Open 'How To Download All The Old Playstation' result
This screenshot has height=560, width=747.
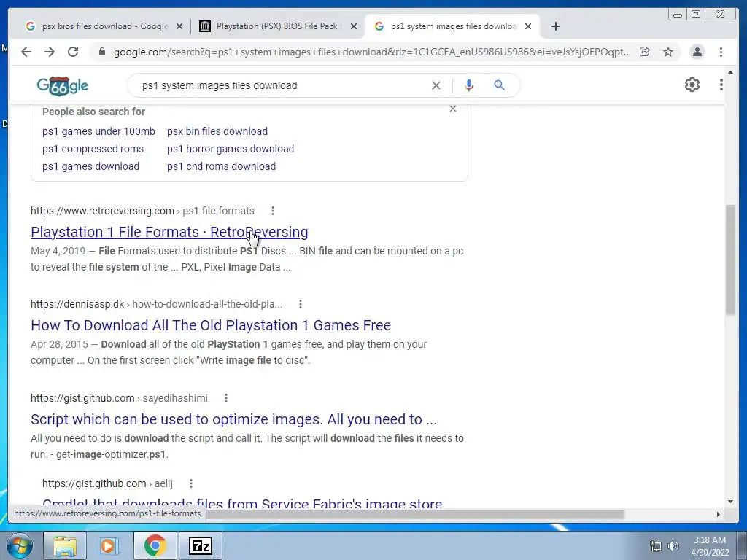211,325
